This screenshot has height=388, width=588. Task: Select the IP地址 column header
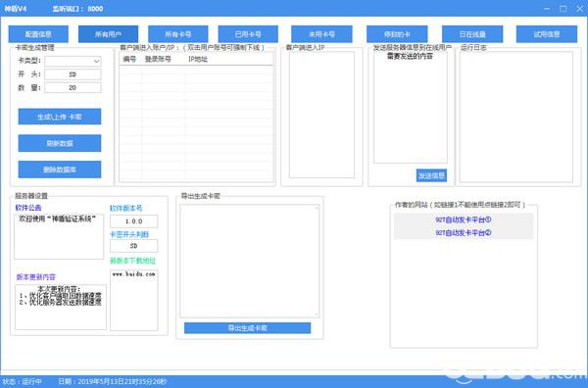[x=198, y=59]
